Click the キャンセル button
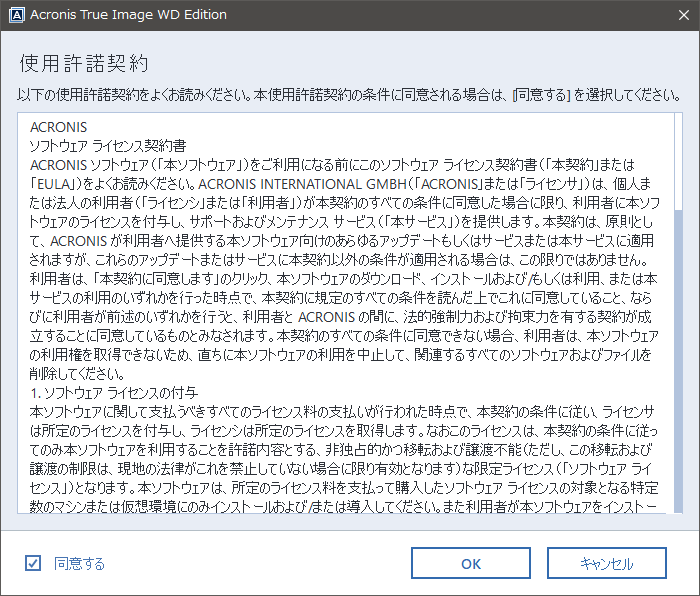Screen dimensions: 700x596 click(607, 563)
